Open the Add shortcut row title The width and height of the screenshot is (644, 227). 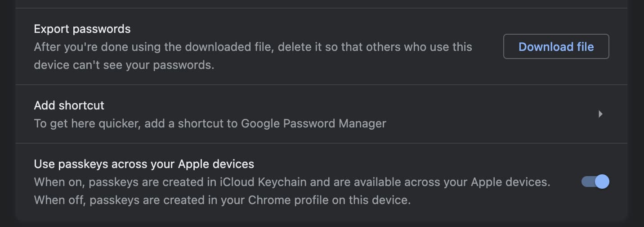(x=69, y=105)
